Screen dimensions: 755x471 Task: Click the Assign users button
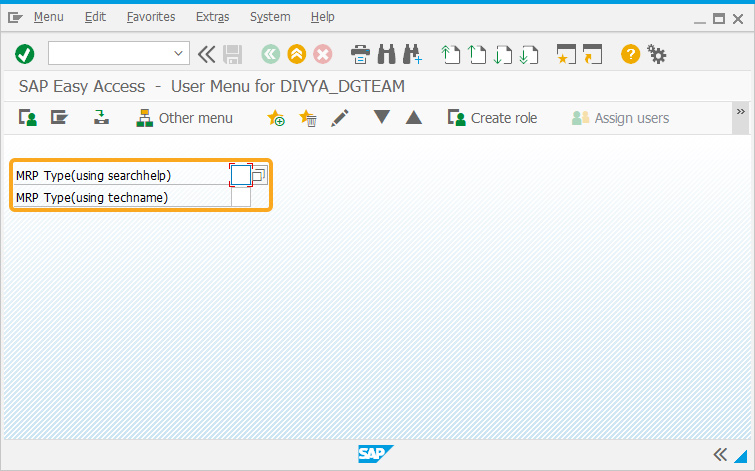[x=620, y=118]
